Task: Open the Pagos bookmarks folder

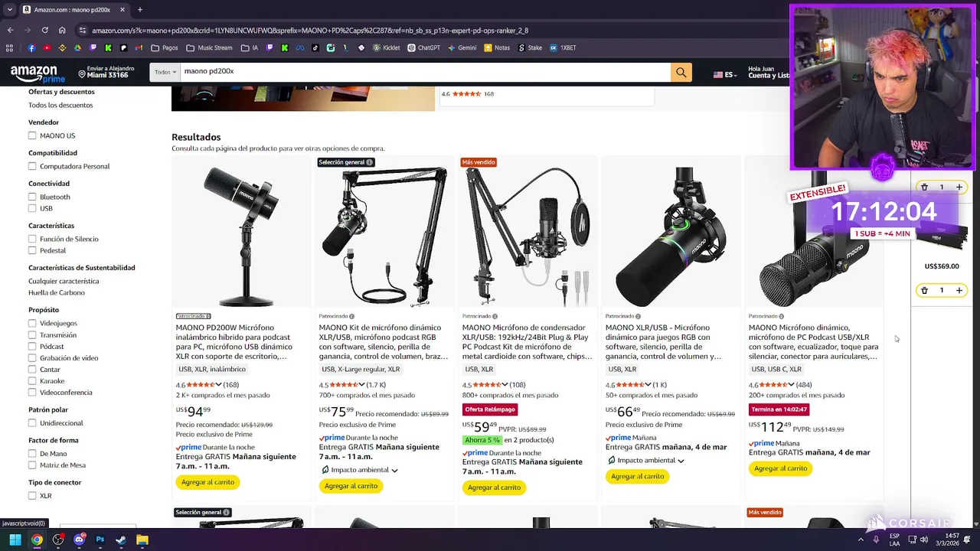Action: (165, 47)
